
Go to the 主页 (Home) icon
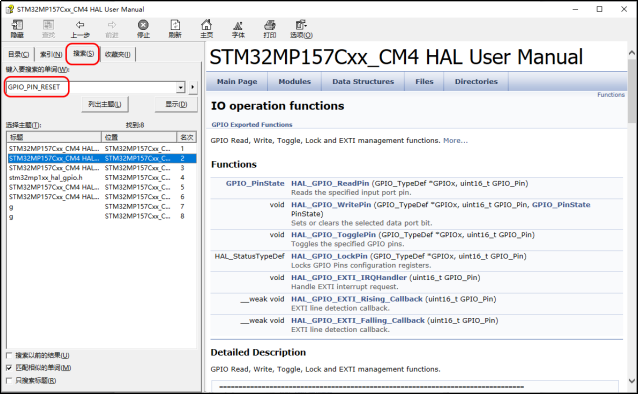coord(206,29)
